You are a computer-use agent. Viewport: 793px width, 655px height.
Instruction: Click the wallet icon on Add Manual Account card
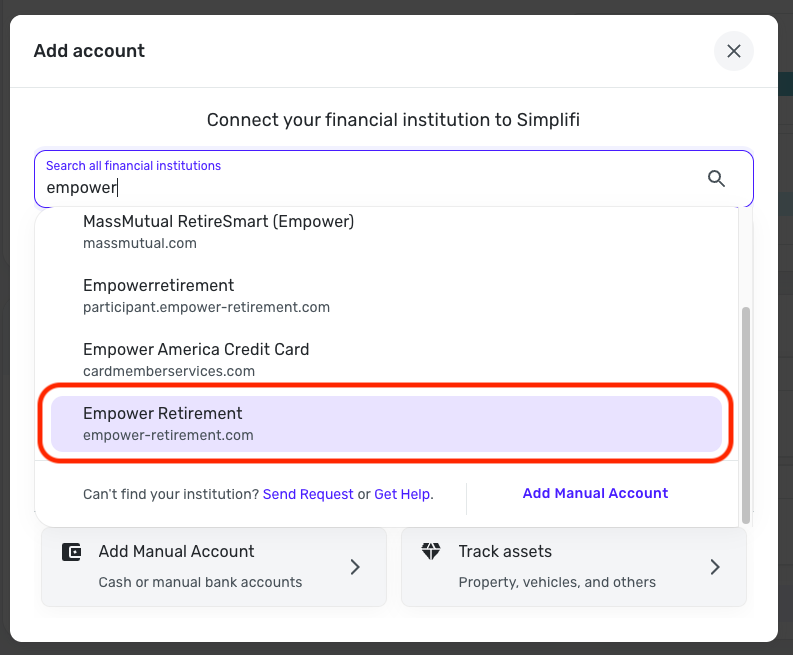(71, 552)
